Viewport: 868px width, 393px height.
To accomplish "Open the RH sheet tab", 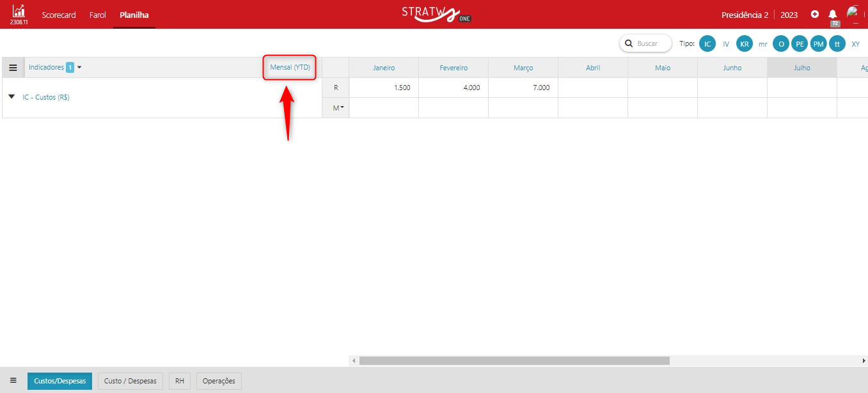I will pyautogui.click(x=180, y=381).
